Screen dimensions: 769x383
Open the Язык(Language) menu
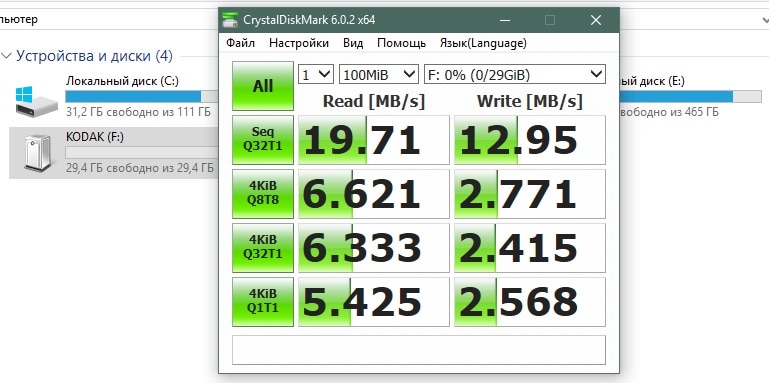483,43
